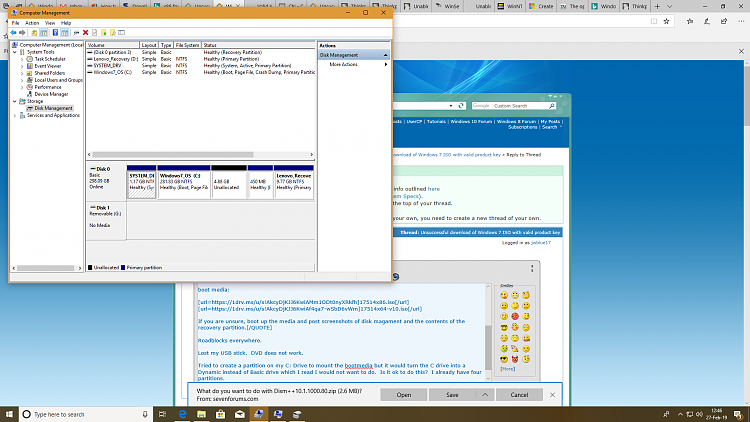Collapse the Disk Management actions section
The width and height of the screenshot is (750, 422).
coord(386,55)
